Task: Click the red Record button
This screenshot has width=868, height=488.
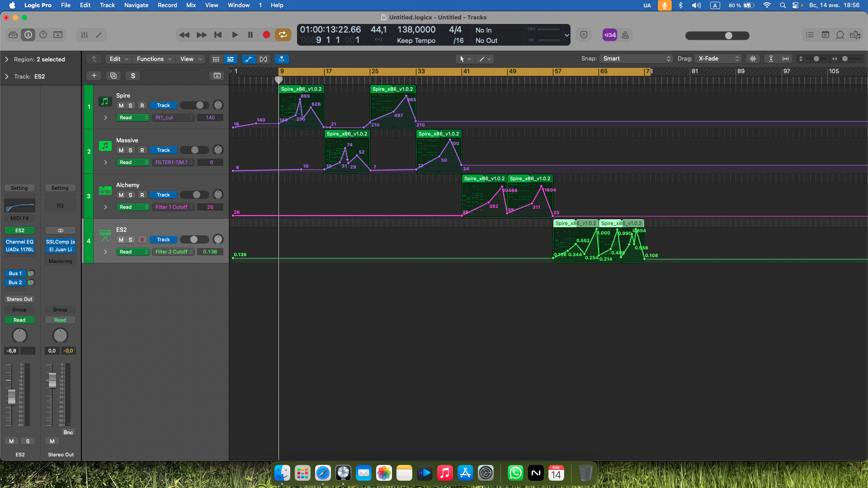Action: 266,35
